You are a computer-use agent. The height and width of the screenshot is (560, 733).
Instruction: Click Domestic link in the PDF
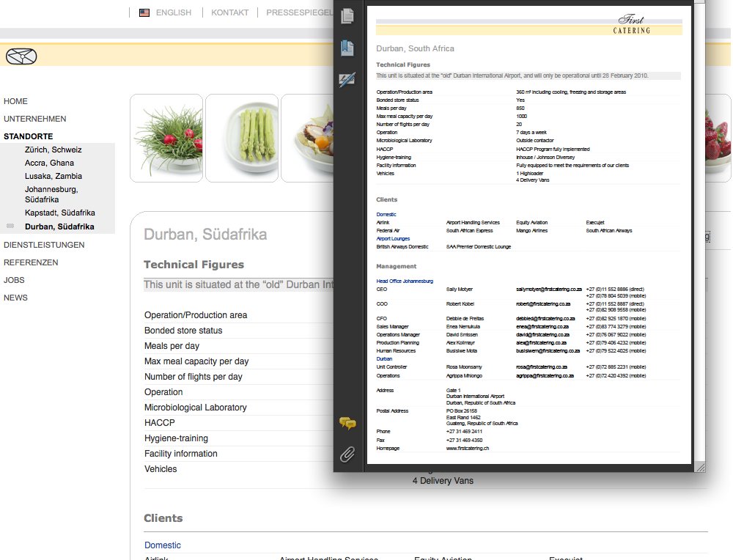pos(386,215)
